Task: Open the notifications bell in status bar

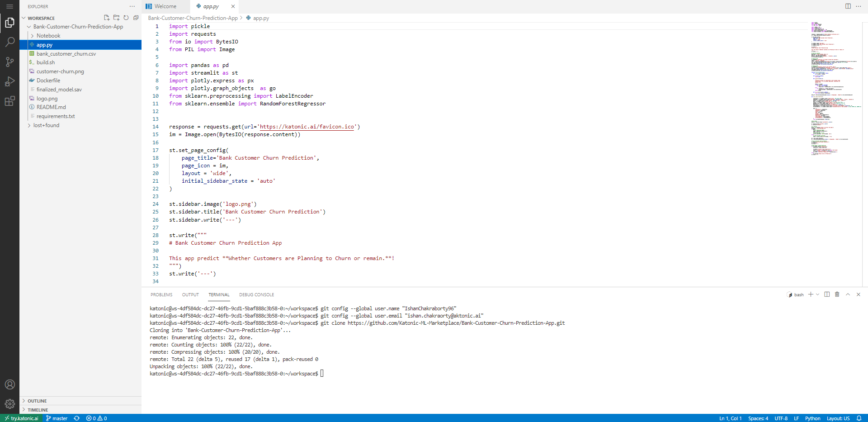Action: 859,418
